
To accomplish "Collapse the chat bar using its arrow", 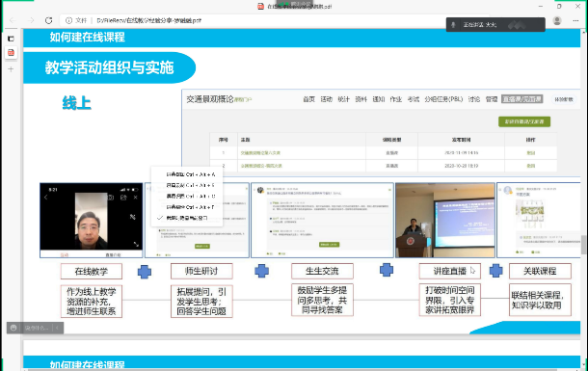I will point(57,328).
